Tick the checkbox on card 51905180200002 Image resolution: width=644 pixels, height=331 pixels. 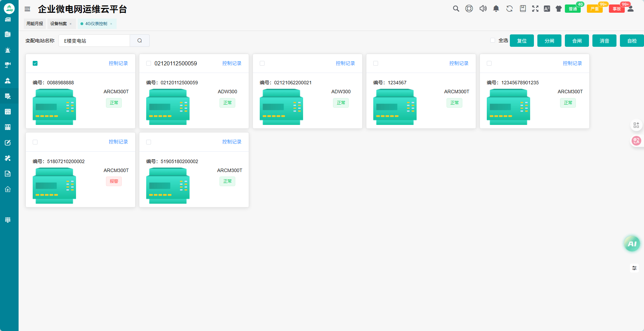pos(149,142)
